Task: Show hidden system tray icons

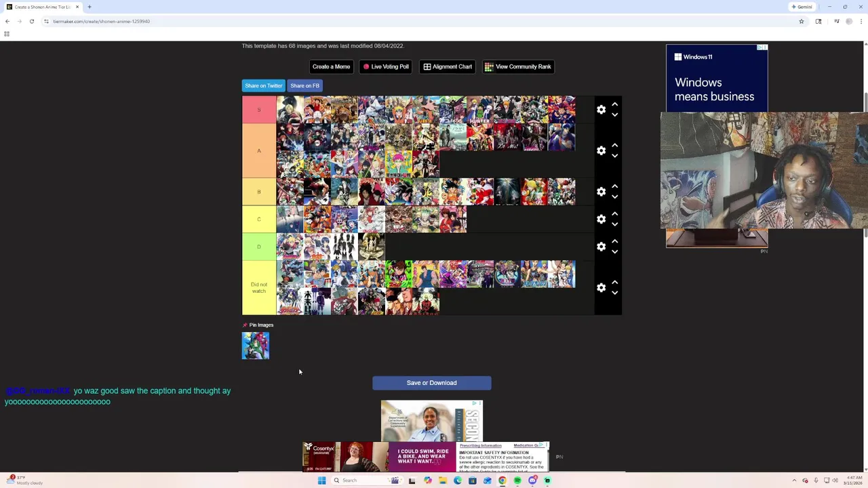Action: (x=795, y=481)
